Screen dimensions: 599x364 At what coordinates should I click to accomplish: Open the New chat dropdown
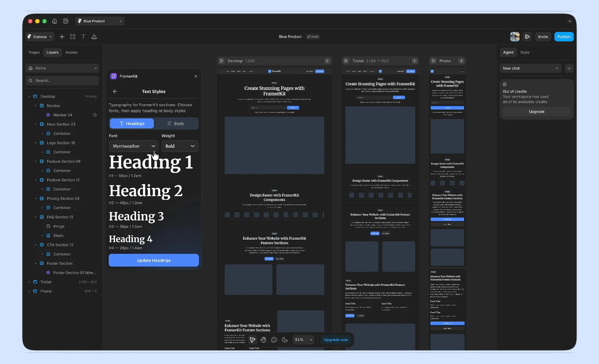pos(531,68)
